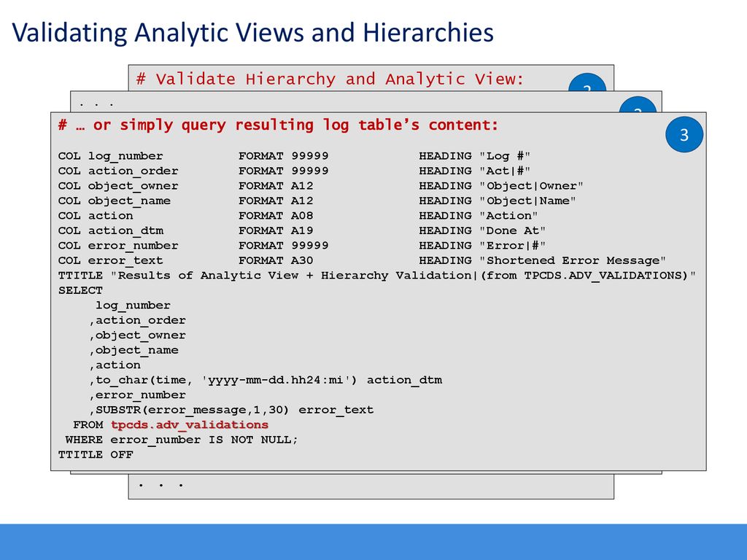Click the HEADING "Object|Name" value

527,201
